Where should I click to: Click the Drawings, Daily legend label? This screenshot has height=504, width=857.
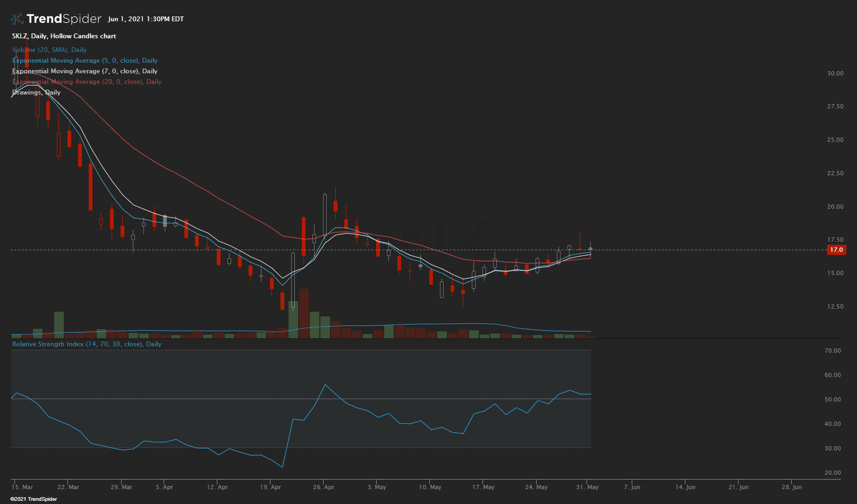36,92
